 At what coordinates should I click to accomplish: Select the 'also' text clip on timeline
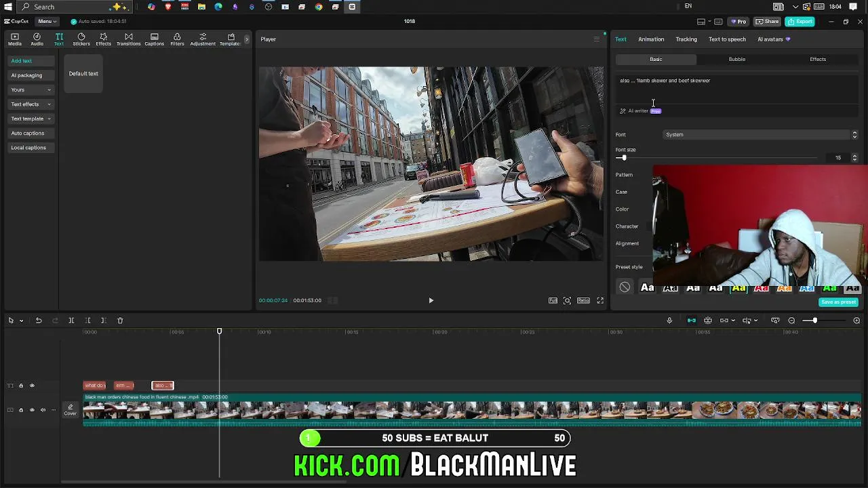point(163,386)
